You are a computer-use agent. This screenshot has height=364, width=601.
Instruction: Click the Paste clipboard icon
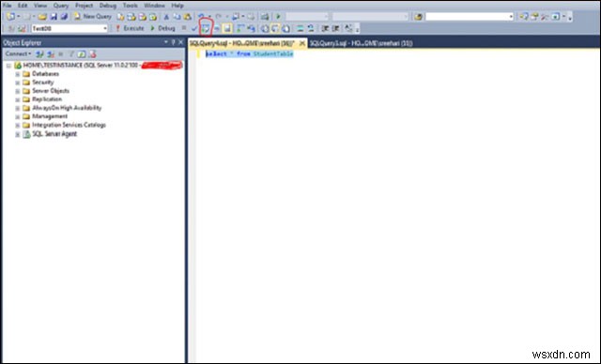click(x=188, y=17)
